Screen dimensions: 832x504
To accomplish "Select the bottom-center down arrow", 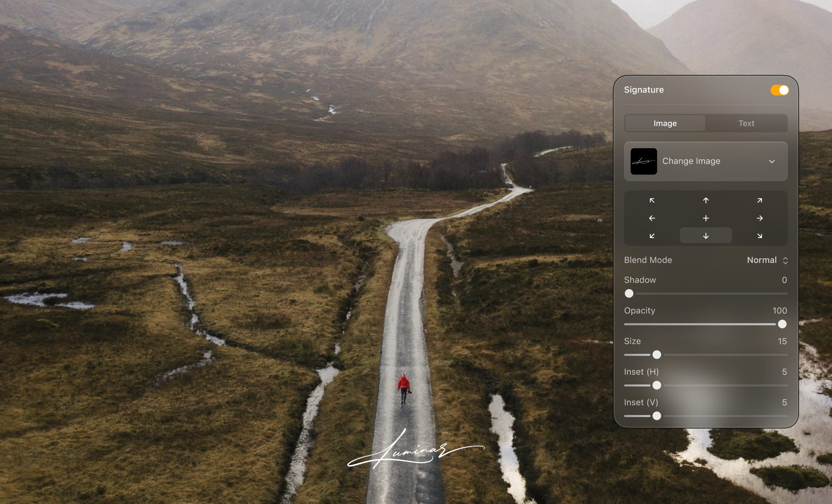I will coord(706,236).
